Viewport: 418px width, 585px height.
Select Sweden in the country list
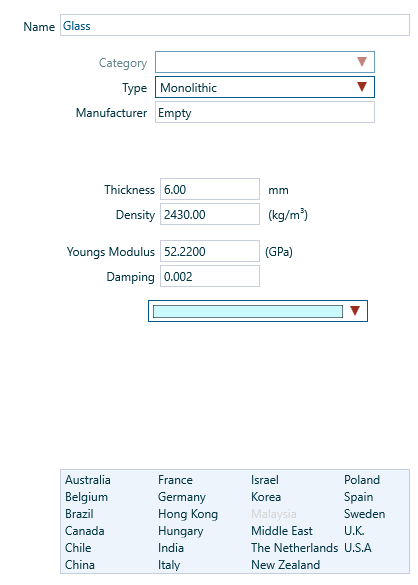pyautogui.click(x=365, y=514)
